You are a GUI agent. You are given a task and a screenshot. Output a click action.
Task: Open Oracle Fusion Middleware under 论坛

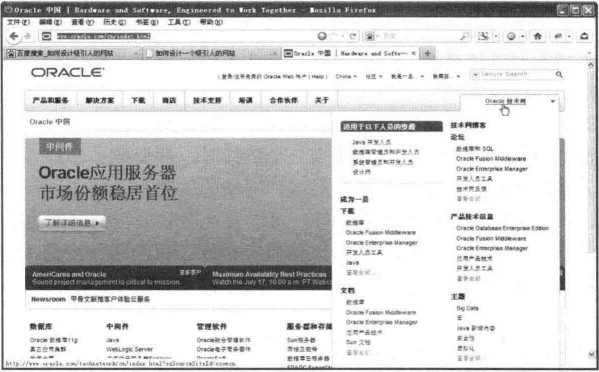pos(491,159)
